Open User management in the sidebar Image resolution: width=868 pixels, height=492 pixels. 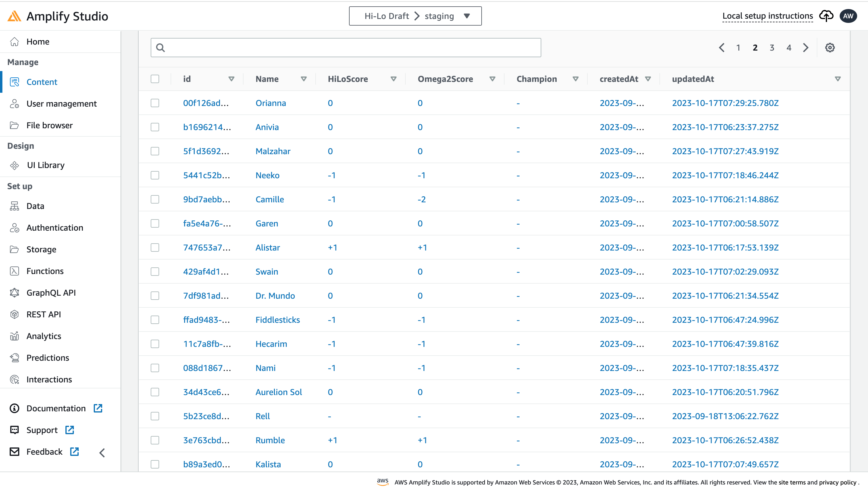point(61,104)
